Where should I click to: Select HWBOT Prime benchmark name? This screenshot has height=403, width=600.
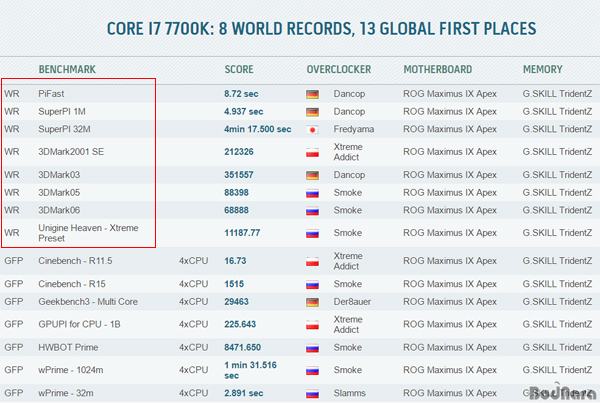pyautogui.click(x=68, y=347)
